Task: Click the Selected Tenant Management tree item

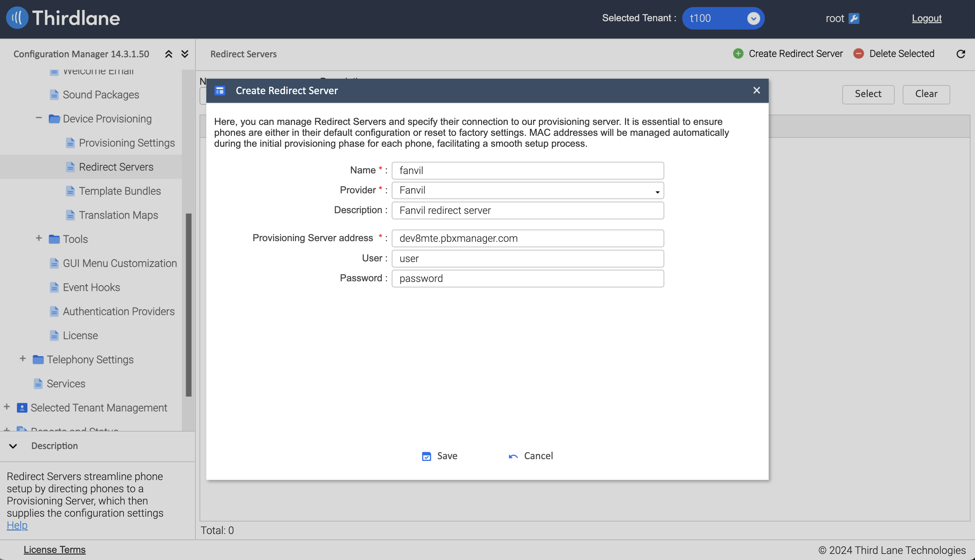Action: point(98,407)
